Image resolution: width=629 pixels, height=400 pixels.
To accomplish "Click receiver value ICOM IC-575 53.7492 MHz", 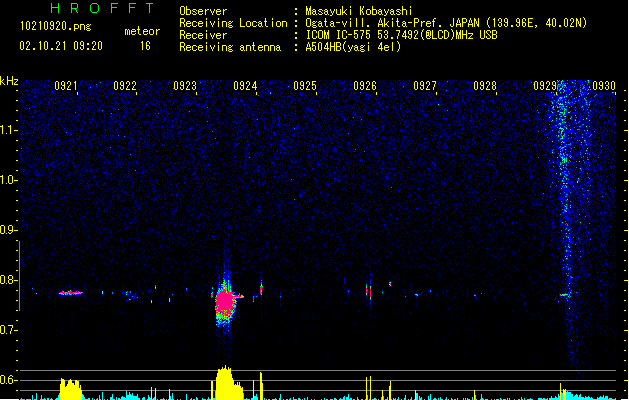I will click(402, 35).
